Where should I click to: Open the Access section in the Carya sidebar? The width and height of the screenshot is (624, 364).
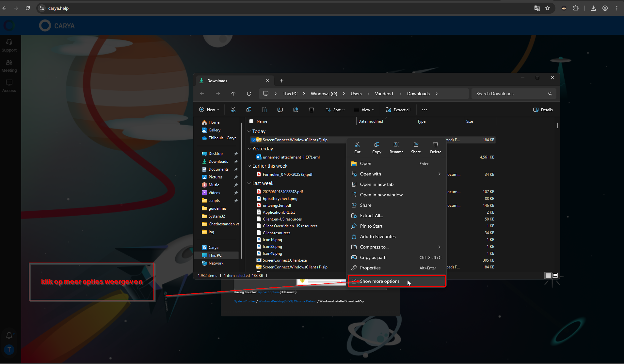[9, 86]
